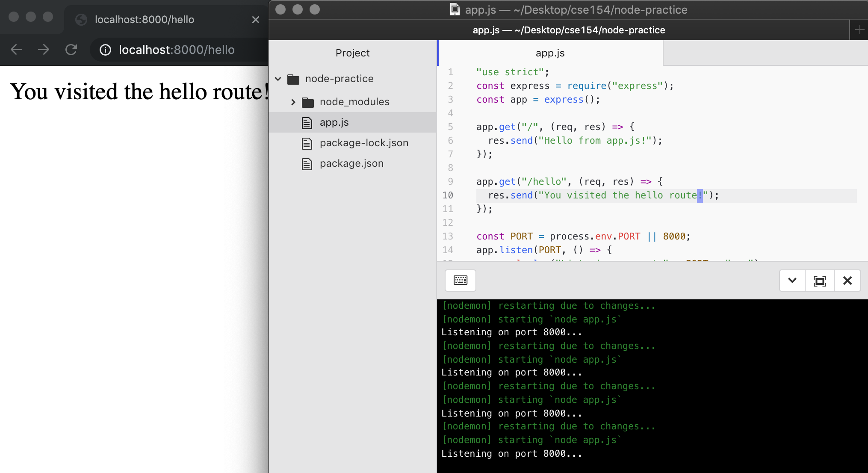Viewport: 868px width, 473px height.
Task: Select the app.js file icon in Project tree
Action: (x=307, y=122)
